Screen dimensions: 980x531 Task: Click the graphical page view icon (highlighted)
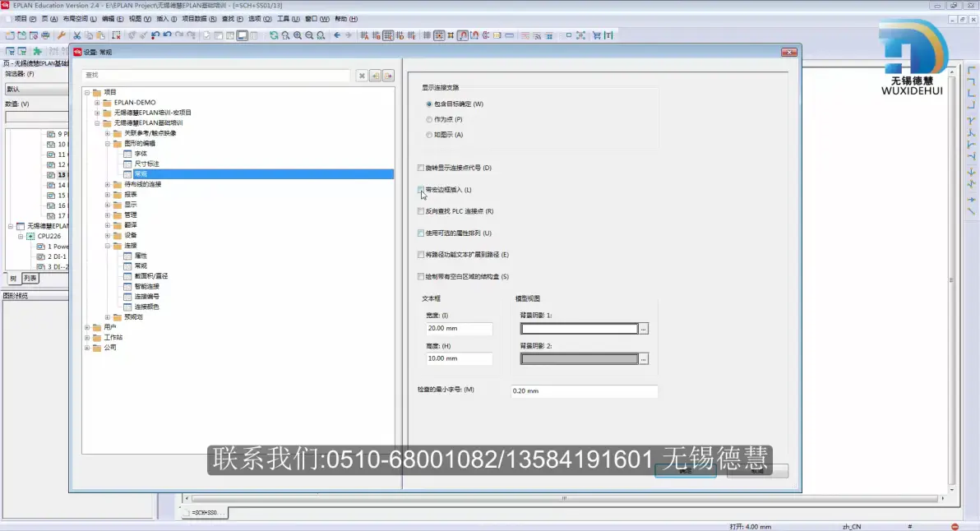coord(242,35)
